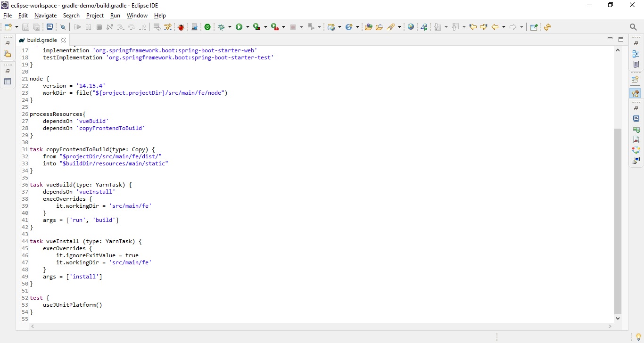Click the Resume debug icon
The width and height of the screenshot is (644, 343).
(x=78, y=27)
